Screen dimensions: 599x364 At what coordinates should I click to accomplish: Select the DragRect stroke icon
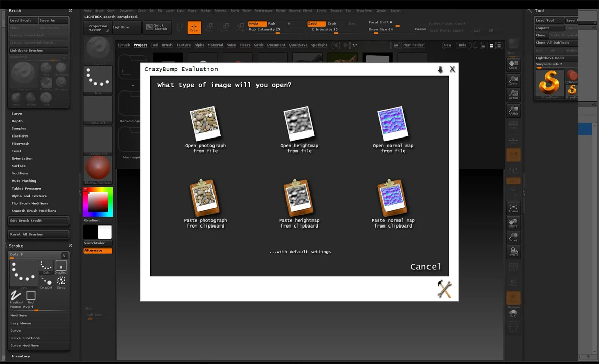[x=61, y=267]
